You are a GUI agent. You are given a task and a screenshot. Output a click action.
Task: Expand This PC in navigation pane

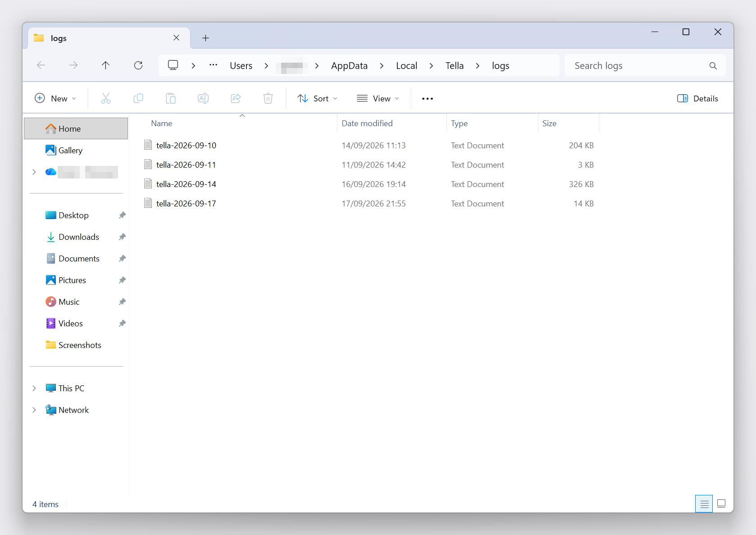pos(34,389)
